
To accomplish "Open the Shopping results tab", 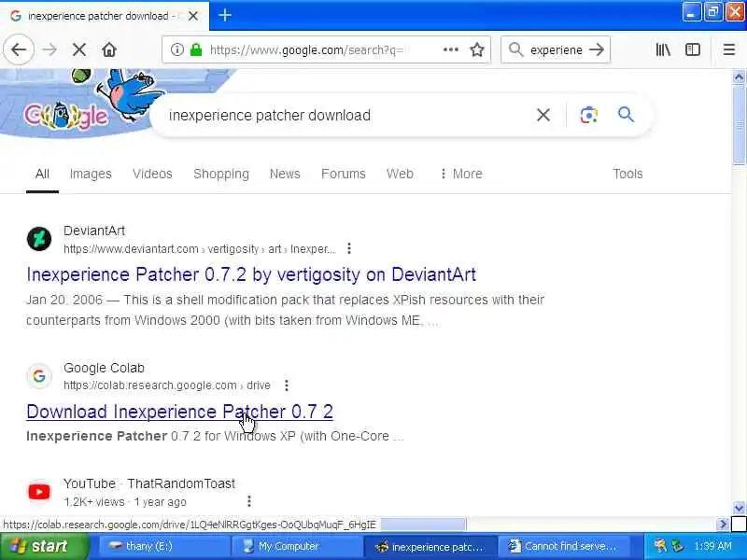I will [221, 174].
